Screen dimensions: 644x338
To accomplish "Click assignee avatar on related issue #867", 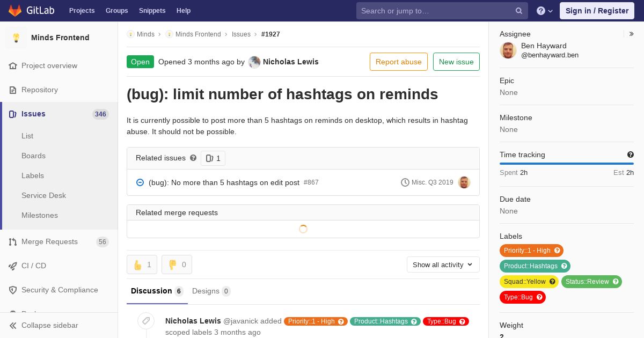I will 464,182.
